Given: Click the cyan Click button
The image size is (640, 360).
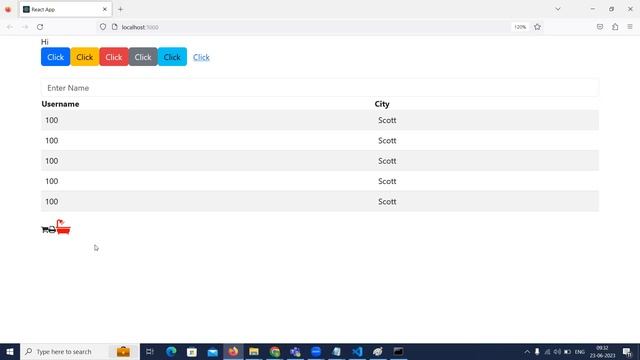Looking at the screenshot, I should click(172, 57).
